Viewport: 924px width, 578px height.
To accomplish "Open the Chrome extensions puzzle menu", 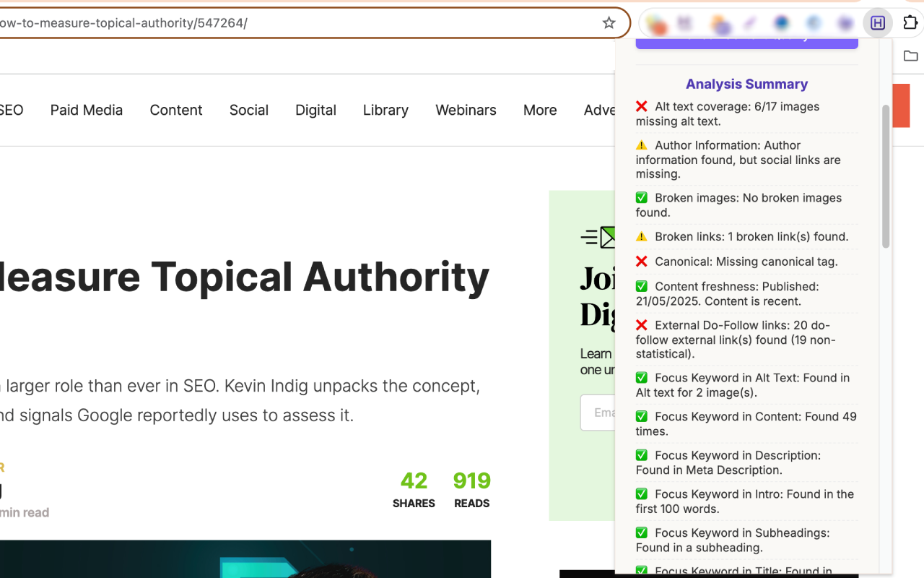I will [x=910, y=22].
